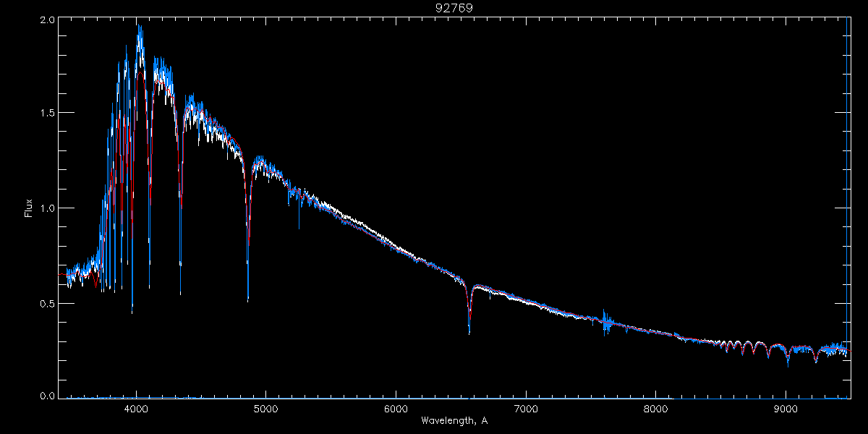Click the 0.5 y-axis tick label
Image resolution: width=868 pixels, height=434 pixels.
46,304
